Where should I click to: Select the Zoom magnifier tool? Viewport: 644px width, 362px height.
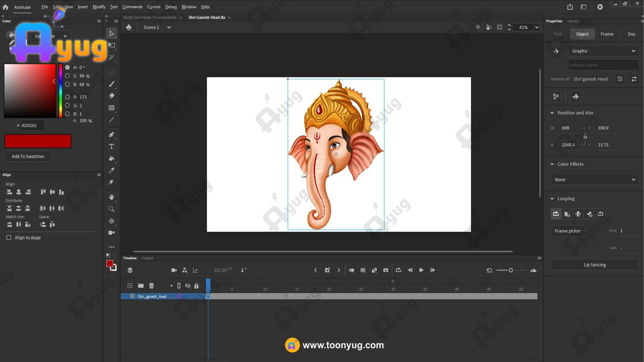111,209
